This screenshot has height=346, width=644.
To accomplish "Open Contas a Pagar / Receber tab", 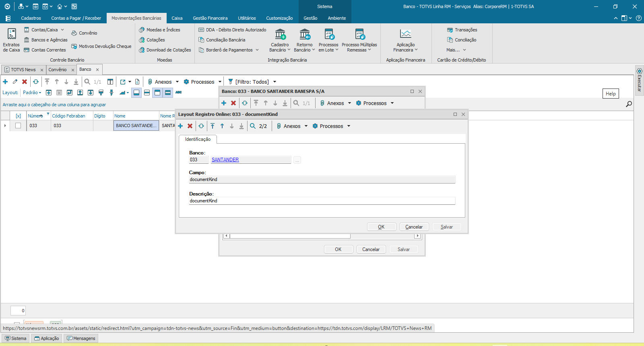I will [76, 18].
